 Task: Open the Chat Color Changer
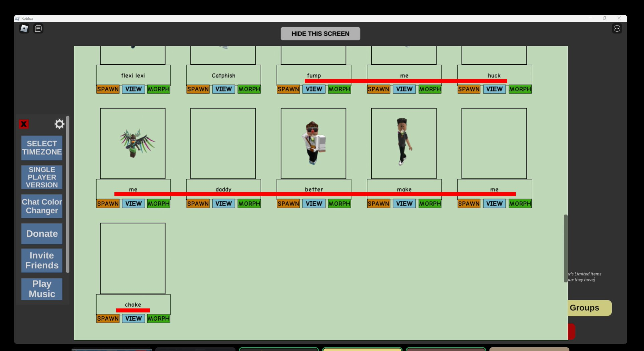coord(42,206)
